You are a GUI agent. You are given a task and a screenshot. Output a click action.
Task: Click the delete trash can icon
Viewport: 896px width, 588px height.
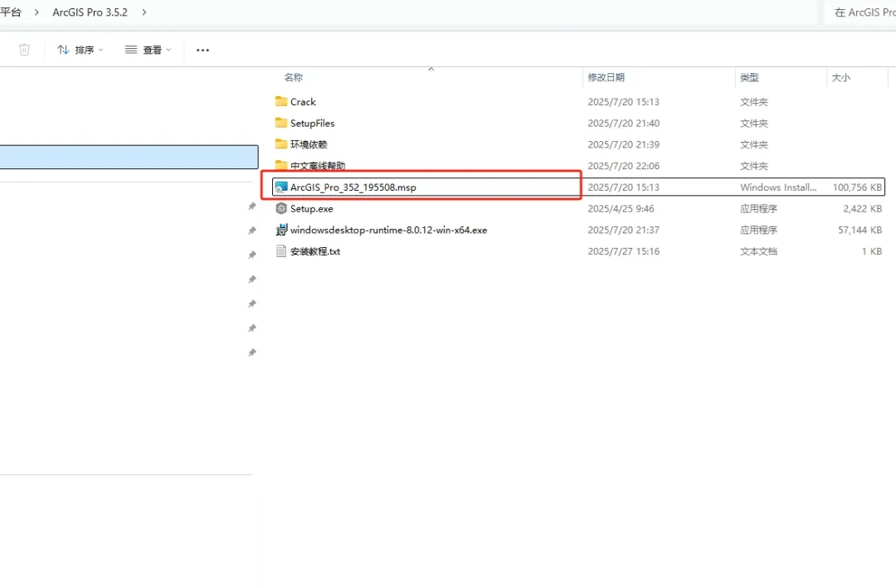tap(24, 50)
